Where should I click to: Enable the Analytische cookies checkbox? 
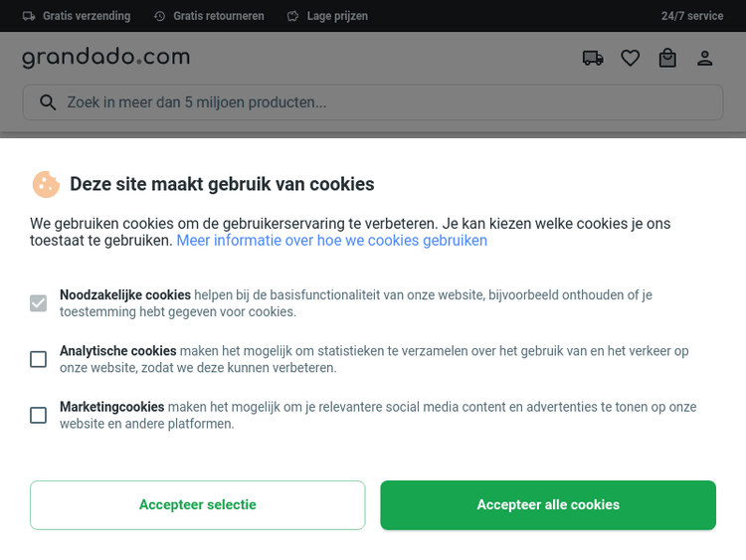[38, 359]
